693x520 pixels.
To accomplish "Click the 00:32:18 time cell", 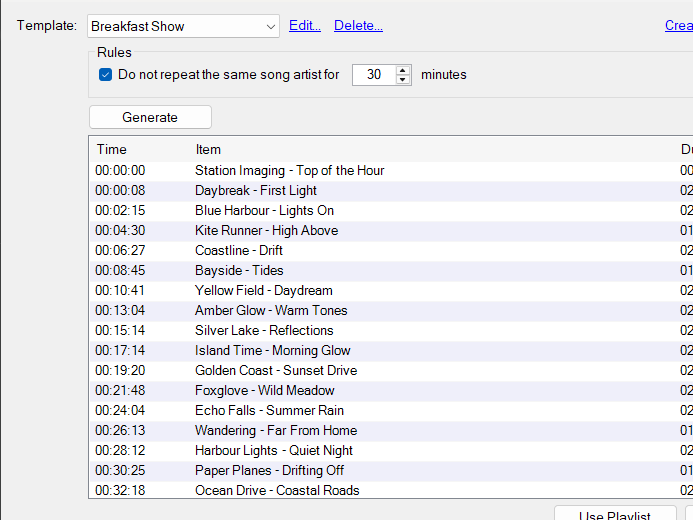I will point(120,490).
